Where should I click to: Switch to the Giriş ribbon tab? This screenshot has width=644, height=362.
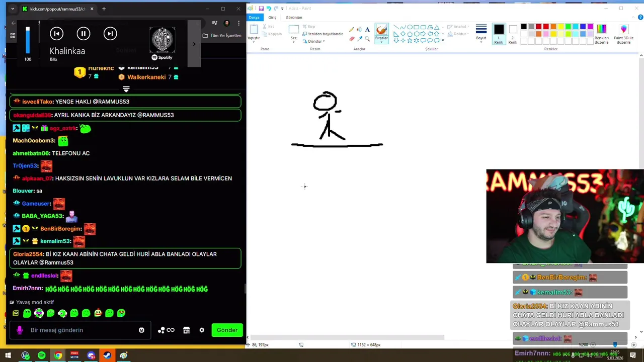[x=272, y=18]
